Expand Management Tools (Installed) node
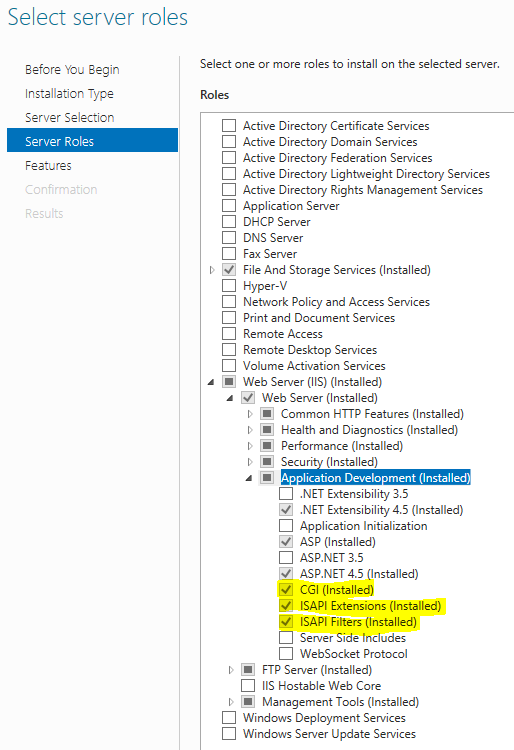The image size is (514, 750). [x=231, y=702]
